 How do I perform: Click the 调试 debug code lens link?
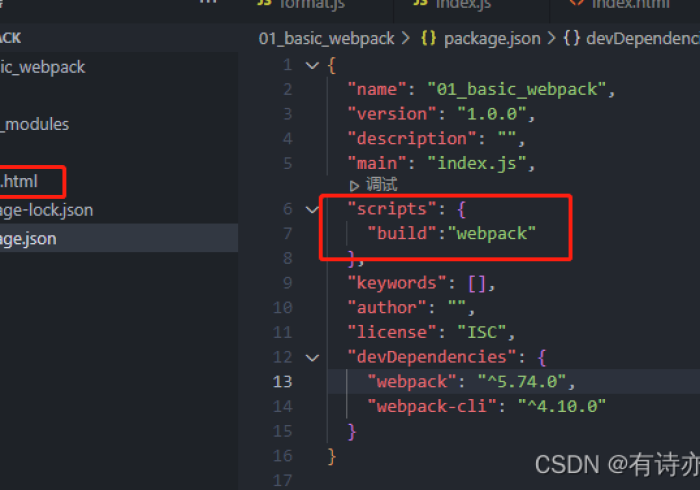(x=381, y=185)
